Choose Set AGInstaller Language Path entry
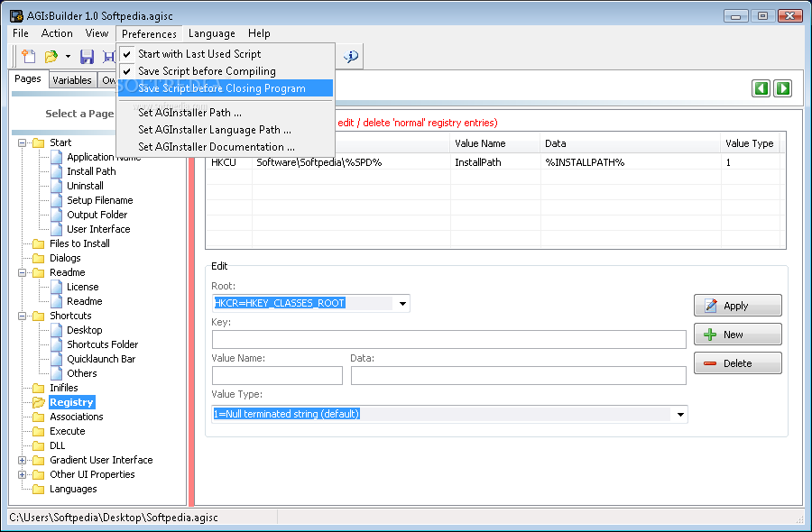 tap(226, 129)
